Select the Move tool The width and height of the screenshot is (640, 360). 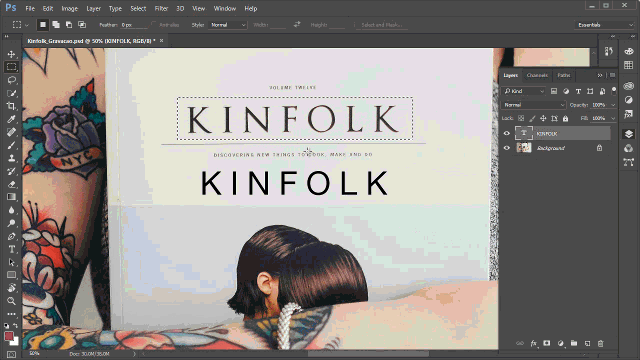tap(11, 54)
